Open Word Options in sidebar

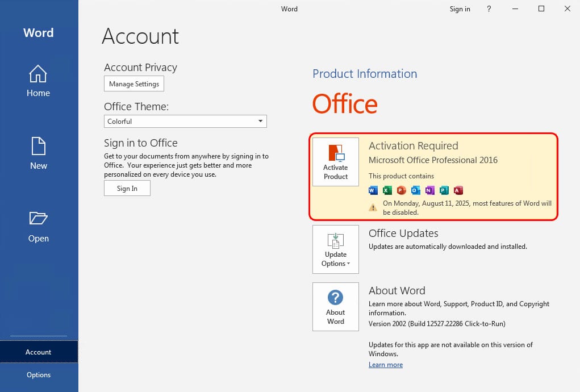pyautogui.click(x=39, y=374)
